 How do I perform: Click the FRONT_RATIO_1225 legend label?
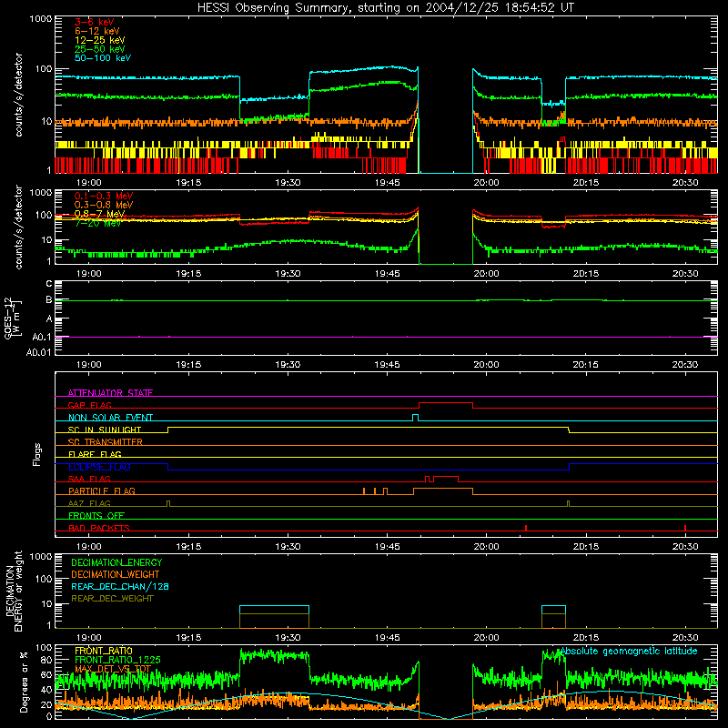pos(117,660)
